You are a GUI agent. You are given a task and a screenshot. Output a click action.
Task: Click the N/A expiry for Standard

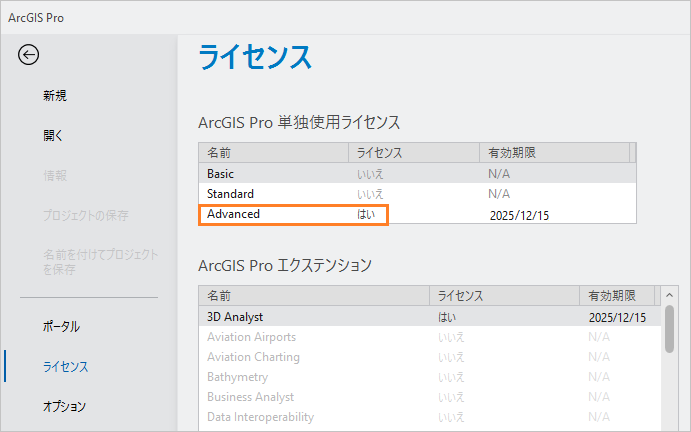[x=499, y=194]
